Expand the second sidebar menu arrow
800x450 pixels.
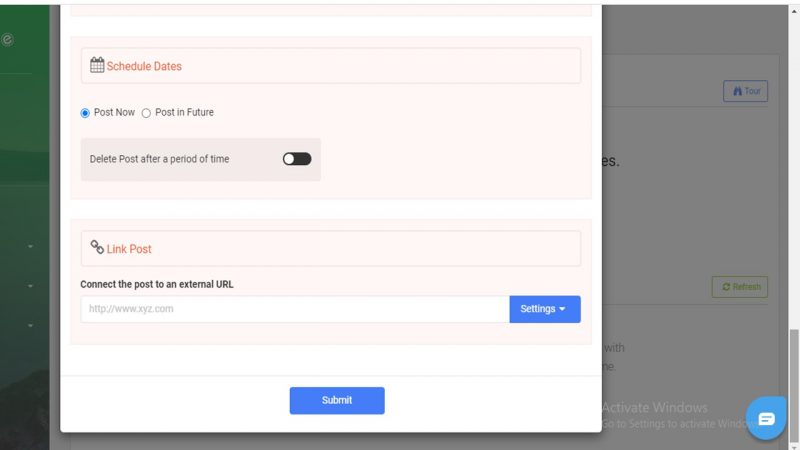pyautogui.click(x=30, y=286)
